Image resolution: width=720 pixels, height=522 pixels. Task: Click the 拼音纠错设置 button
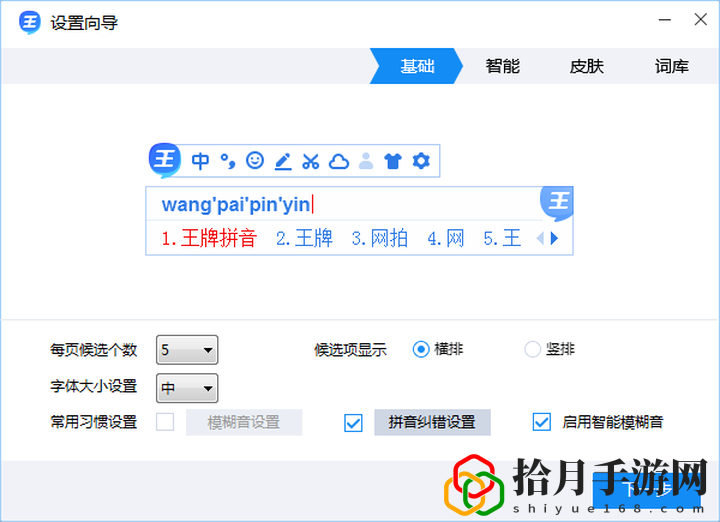432,422
